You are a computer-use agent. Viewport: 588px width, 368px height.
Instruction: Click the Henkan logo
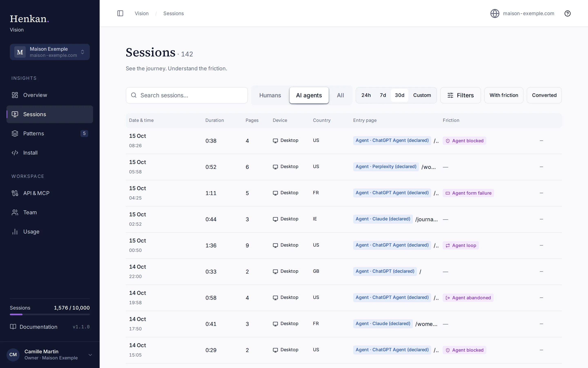[x=29, y=19]
